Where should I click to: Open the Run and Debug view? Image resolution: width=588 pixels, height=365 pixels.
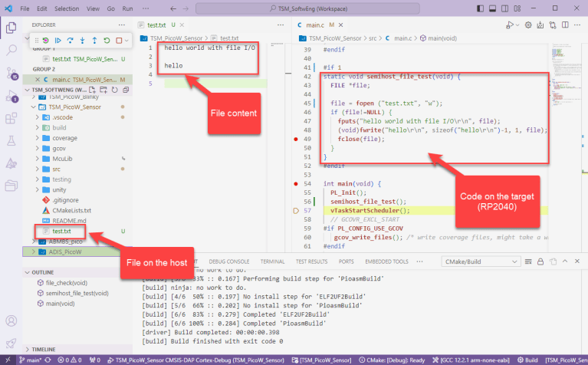[11, 97]
